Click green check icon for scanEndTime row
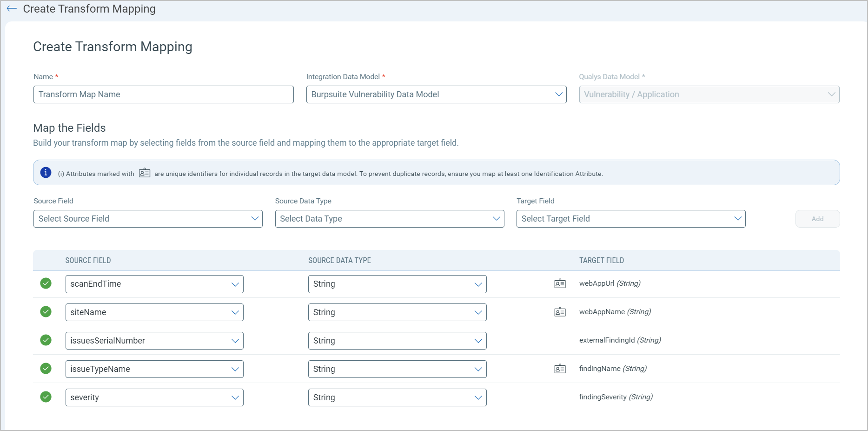This screenshot has height=431, width=868. click(46, 283)
